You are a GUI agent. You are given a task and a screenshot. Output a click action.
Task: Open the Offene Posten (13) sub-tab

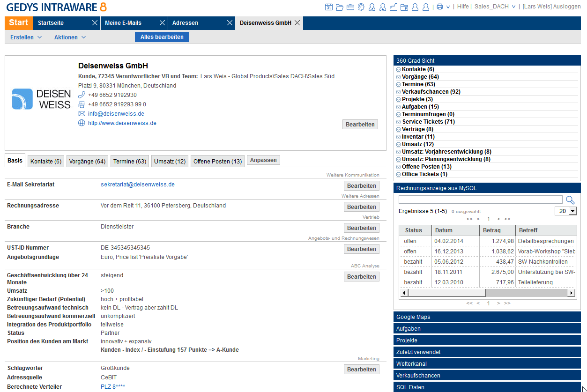(217, 161)
